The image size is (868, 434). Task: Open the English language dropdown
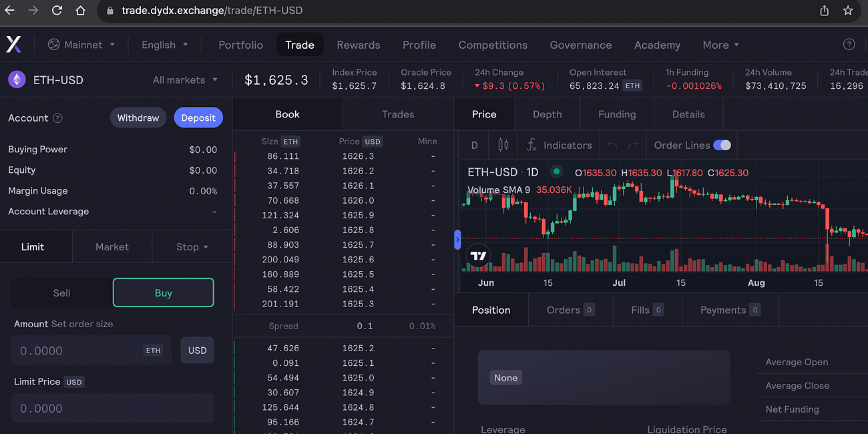pos(165,45)
